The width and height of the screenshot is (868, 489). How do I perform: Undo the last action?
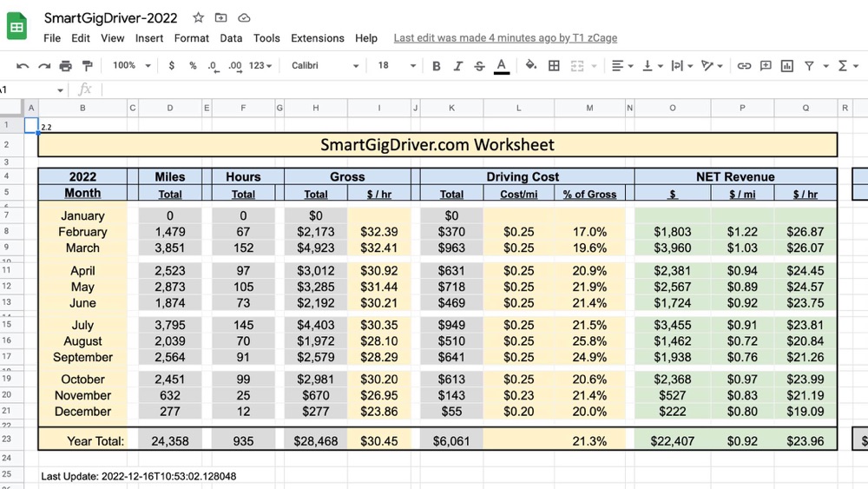pos(23,66)
